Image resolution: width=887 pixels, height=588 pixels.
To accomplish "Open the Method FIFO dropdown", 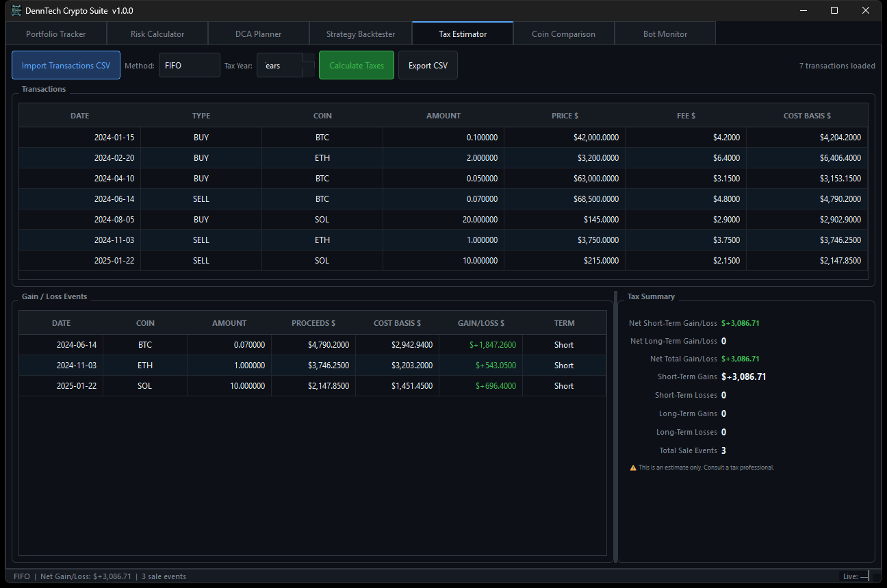I will click(x=190, y=66).
